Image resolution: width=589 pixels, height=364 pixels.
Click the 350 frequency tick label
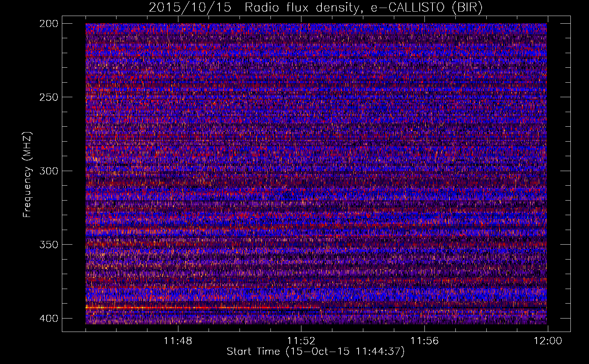[48, 244]
